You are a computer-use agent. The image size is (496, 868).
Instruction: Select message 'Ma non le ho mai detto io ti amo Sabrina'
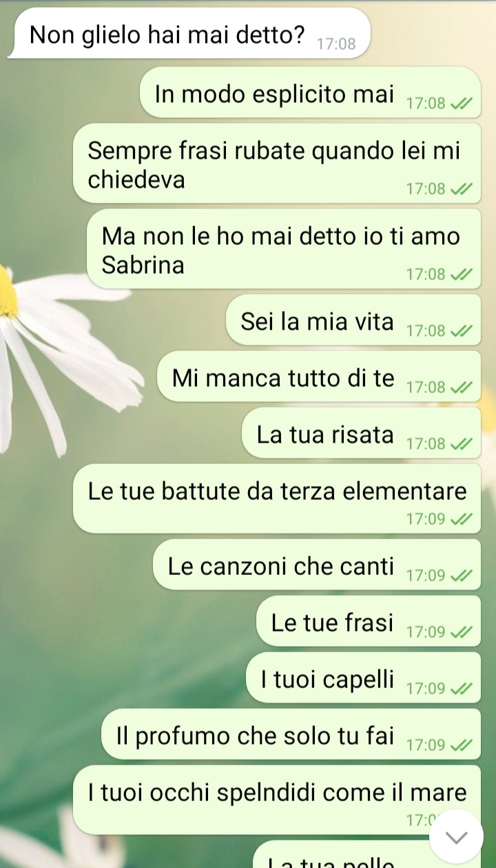click(284, 249)
